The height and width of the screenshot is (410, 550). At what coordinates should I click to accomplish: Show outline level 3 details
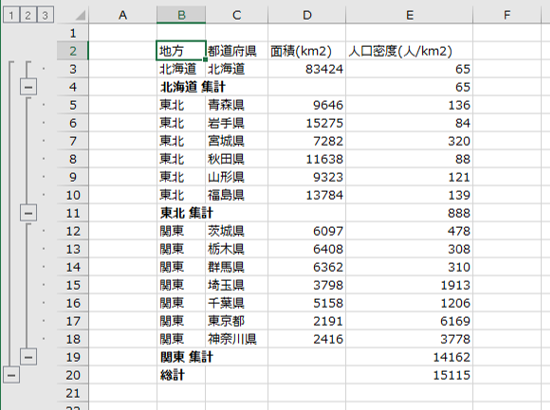[x=45, y=15]
